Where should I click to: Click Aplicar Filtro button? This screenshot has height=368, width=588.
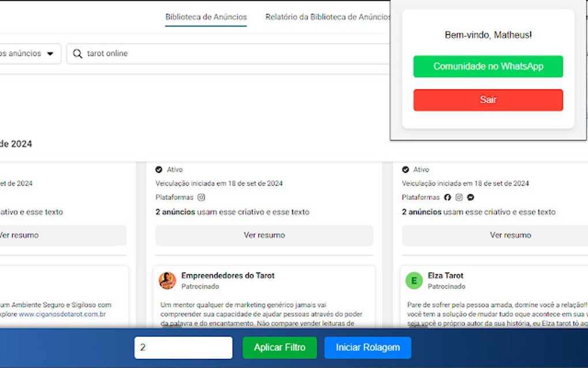(280, 347)
